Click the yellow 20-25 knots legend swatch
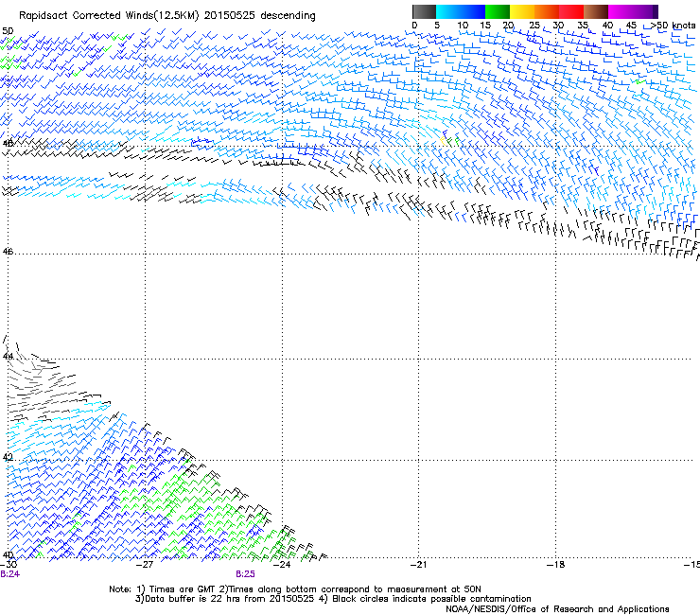700x615 pixels. [522, 11]
